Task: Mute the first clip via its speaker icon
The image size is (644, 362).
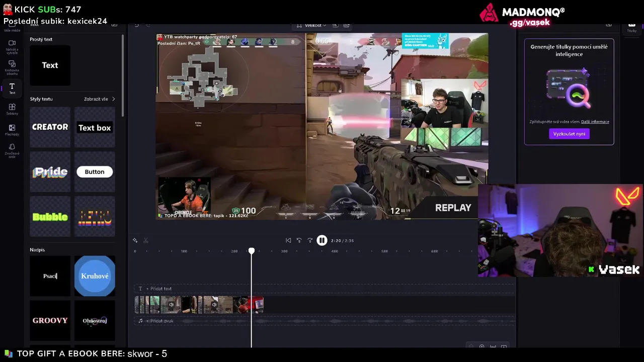Action: pos(171,305)
